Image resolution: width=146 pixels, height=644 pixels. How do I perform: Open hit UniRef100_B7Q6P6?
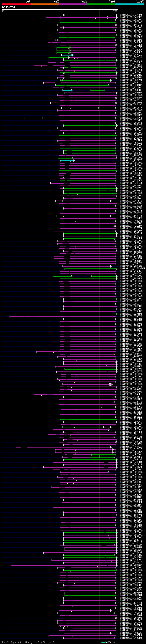131,40
